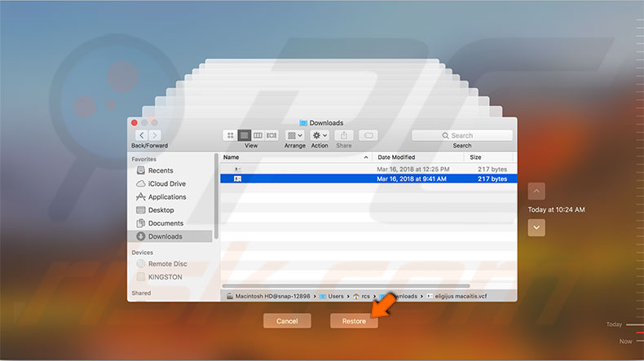Click the Search field
The height and width of the screenshot is (361, 644).
[462, 135]
